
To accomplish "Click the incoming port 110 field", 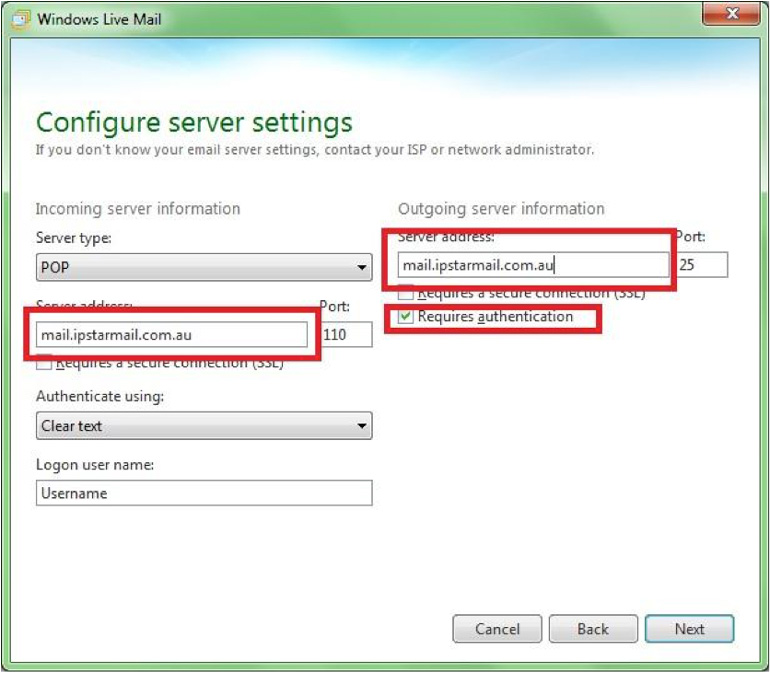I will coord(347,335).
